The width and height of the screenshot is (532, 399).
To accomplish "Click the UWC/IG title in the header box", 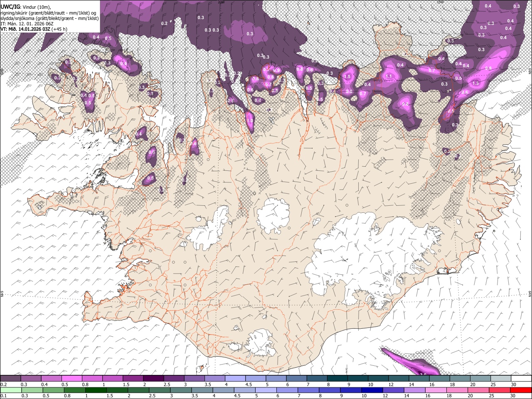I will click(x=10, y=6).
